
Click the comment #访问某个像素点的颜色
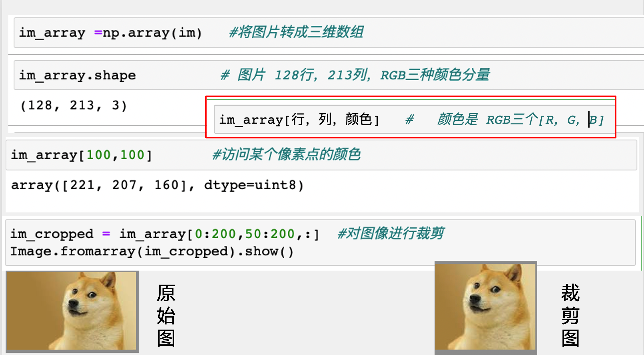[286, 154]
